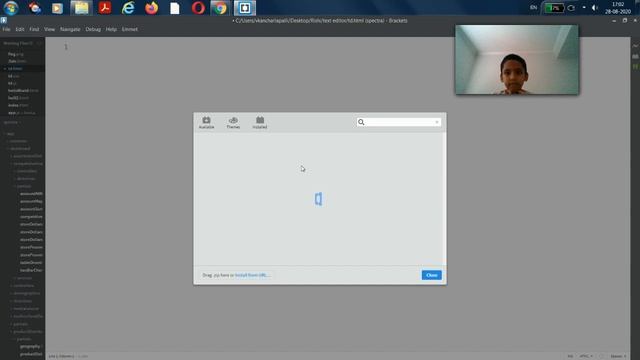Image resolution: width=640 pixels, height=360 pixels.
Task: Open the Working Files settings dropdown
Action: [40, 43]
